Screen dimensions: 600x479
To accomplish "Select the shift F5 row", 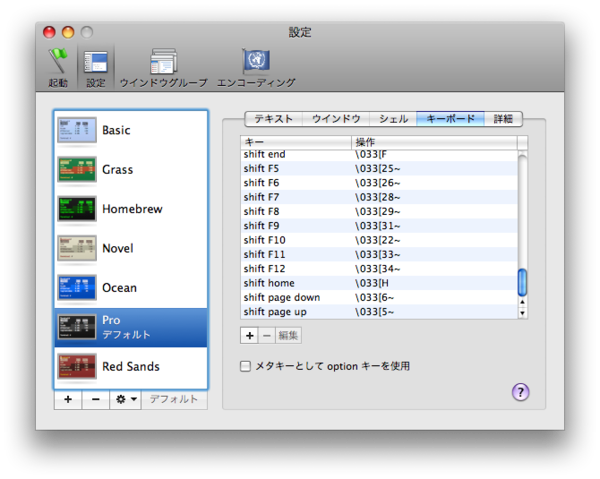I will 379,168.
